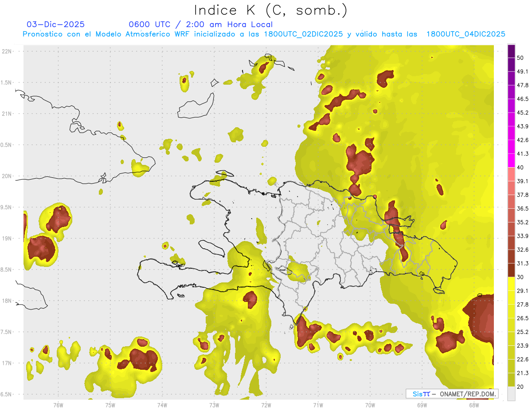Screen dimensions: 532x411
Task: Click the legend value "42.6"
Action: pyautogui.click(x=523, y=140)
